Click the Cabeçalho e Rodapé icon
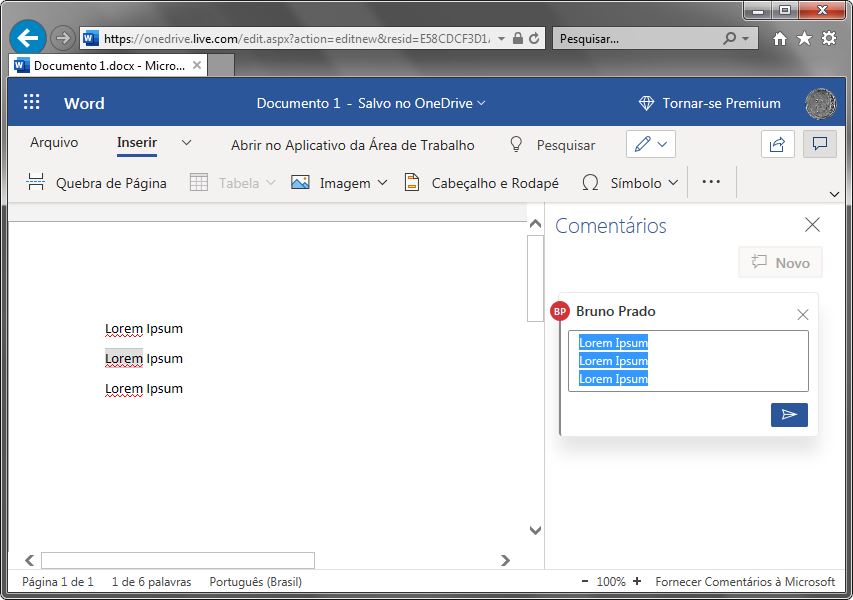853x600 pixels. [x=412, y=182]
